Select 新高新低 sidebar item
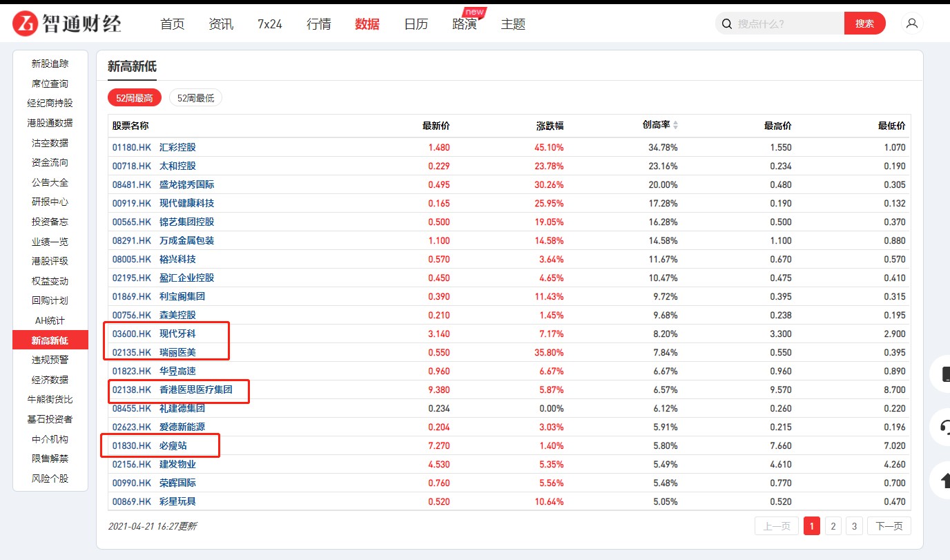Screen dimensions: 950x560 pos(50,340)
